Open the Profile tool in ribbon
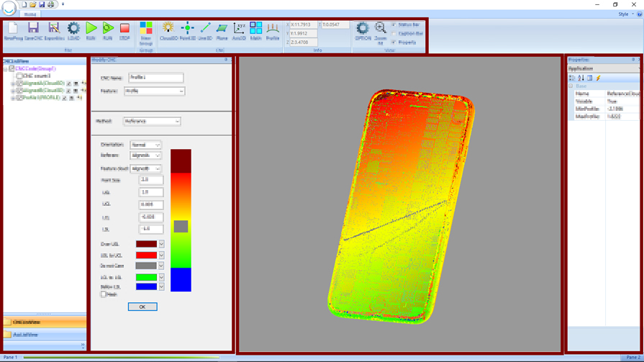The width and height of the screenshot is (644, 362). click(x=273, y=30)
